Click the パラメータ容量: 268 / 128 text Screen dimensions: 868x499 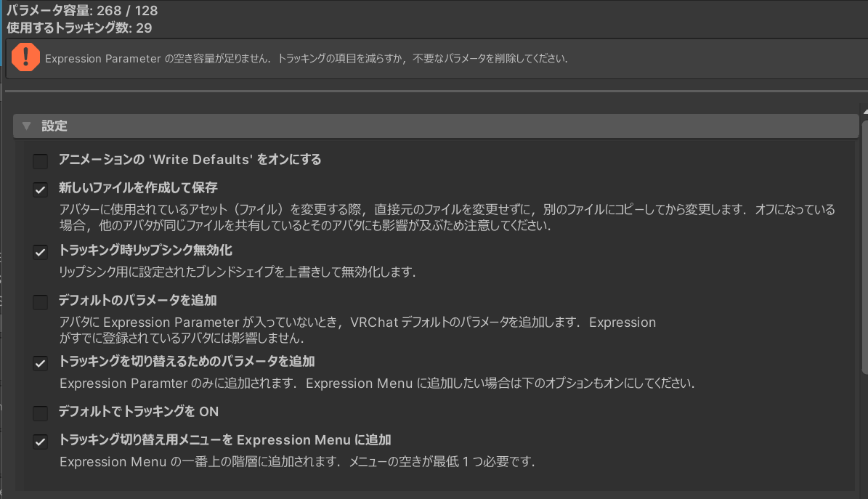82,10
